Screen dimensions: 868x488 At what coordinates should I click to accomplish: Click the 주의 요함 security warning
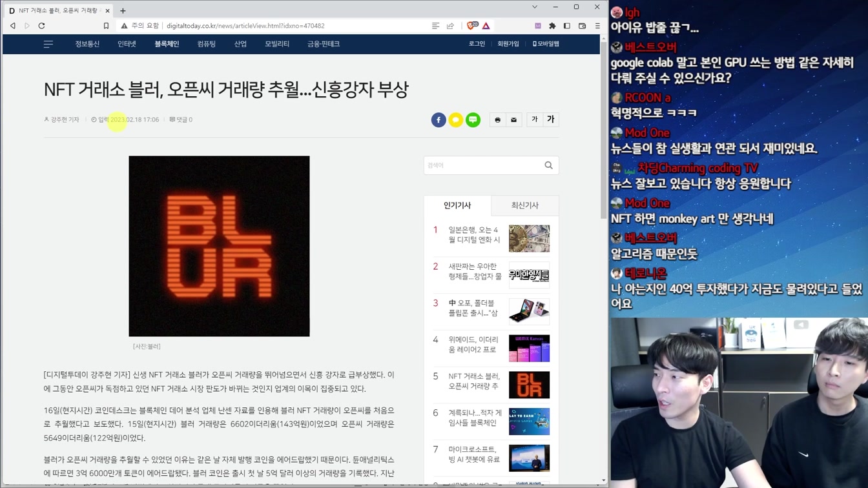(139, 26)
